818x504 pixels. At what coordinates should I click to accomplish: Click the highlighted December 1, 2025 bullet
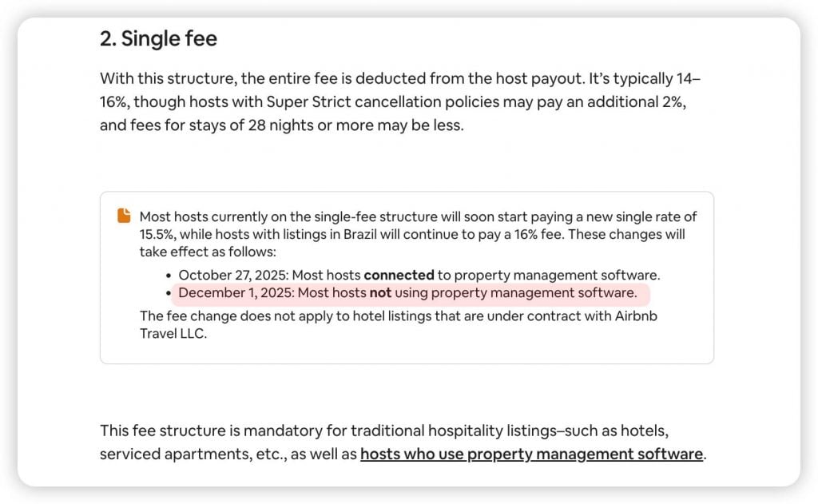(407, 292)
